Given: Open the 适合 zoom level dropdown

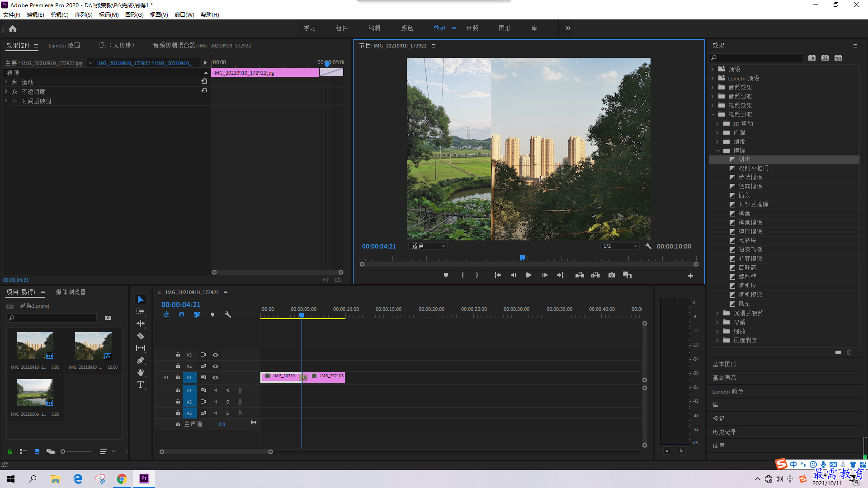Looking at the screenshot, I should click(x=428, y=246).
